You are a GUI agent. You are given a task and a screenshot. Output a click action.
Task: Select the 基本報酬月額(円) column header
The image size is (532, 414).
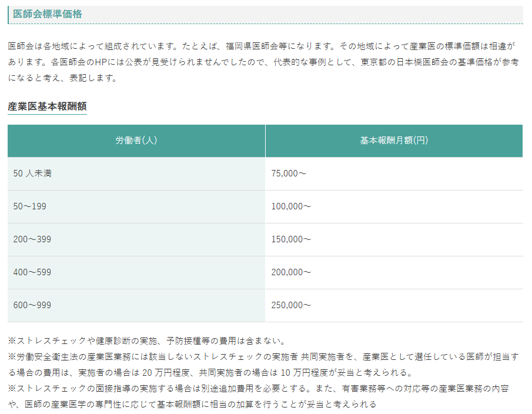394,141
